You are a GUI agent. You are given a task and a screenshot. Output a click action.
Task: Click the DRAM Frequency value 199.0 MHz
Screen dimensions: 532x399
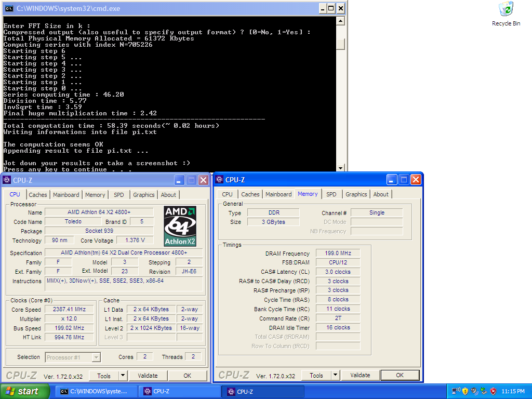point(338,253)
